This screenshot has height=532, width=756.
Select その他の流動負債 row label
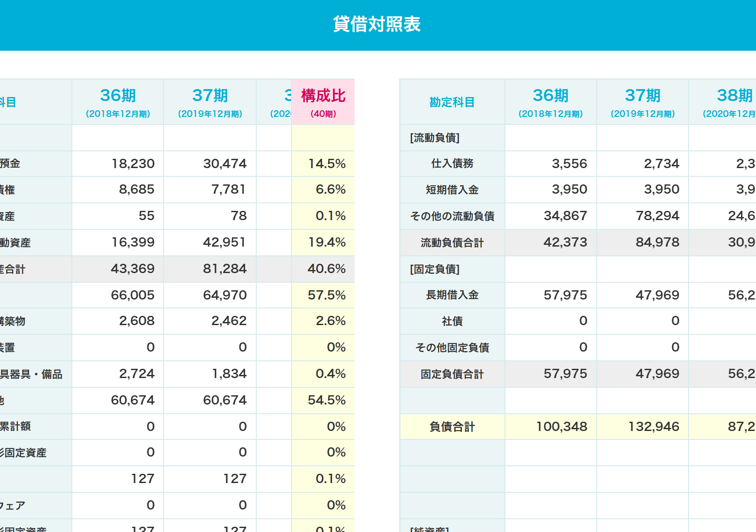(x=452, y=216)
